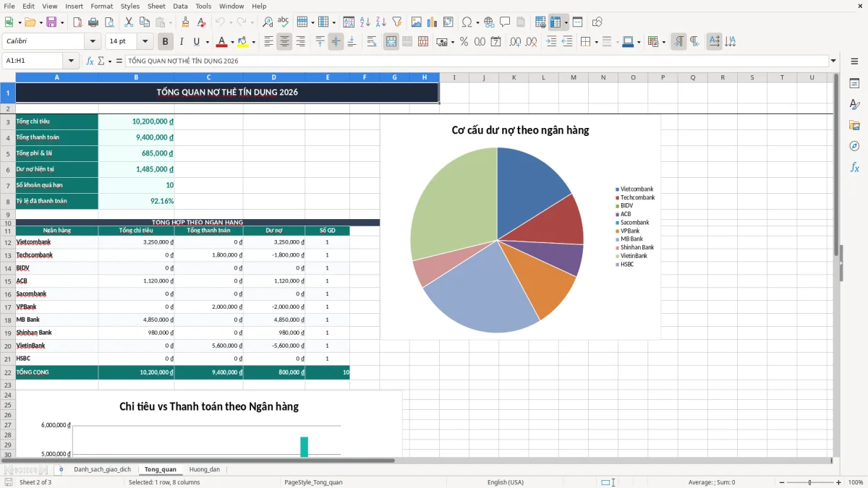Click the New spreadsheet icon
Viewport: 868px width, 488px height.
coord(9,22)
